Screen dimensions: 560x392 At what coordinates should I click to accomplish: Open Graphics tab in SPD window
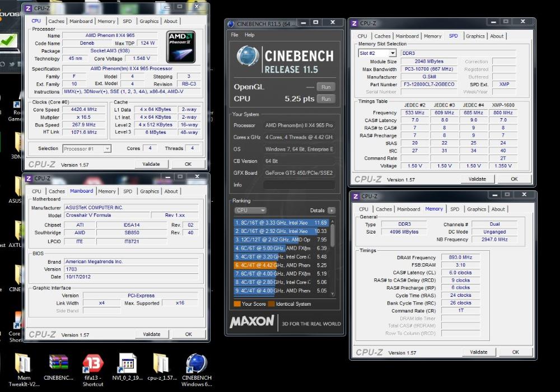pyautogui.click(x=475, y=36)
